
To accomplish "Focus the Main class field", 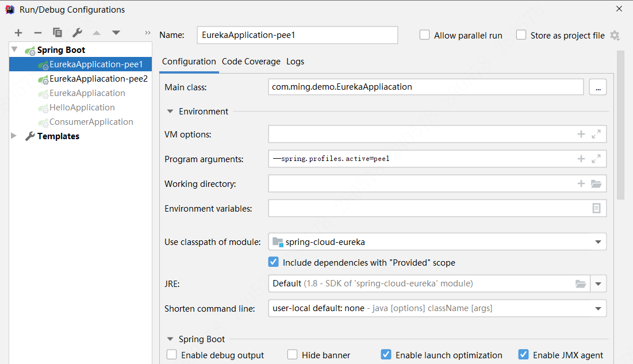I will tap(426, 87).
